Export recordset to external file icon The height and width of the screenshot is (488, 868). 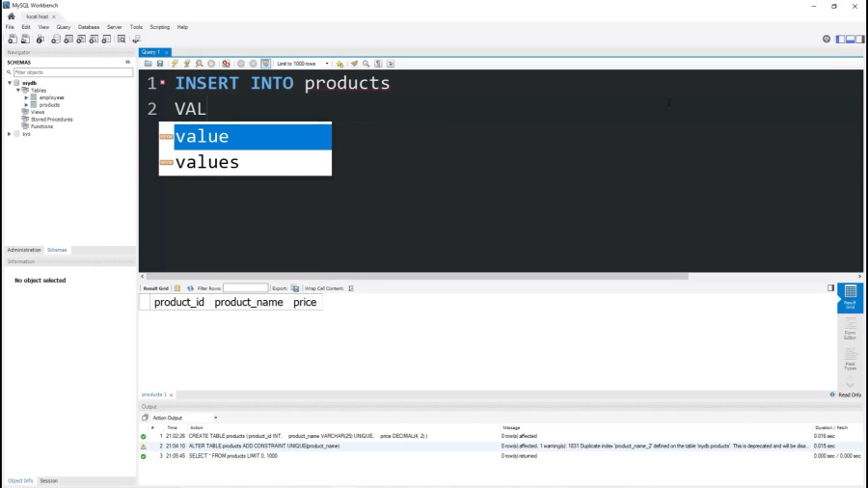(295, 288)
